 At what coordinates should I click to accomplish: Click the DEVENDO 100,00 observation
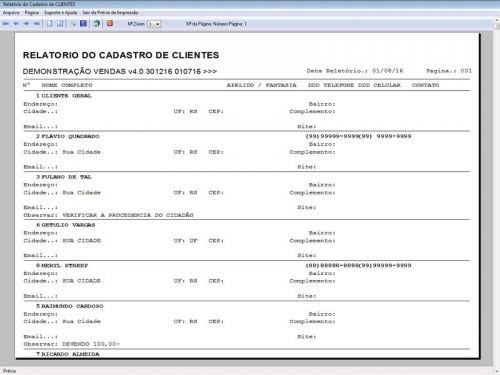[91, 344]
